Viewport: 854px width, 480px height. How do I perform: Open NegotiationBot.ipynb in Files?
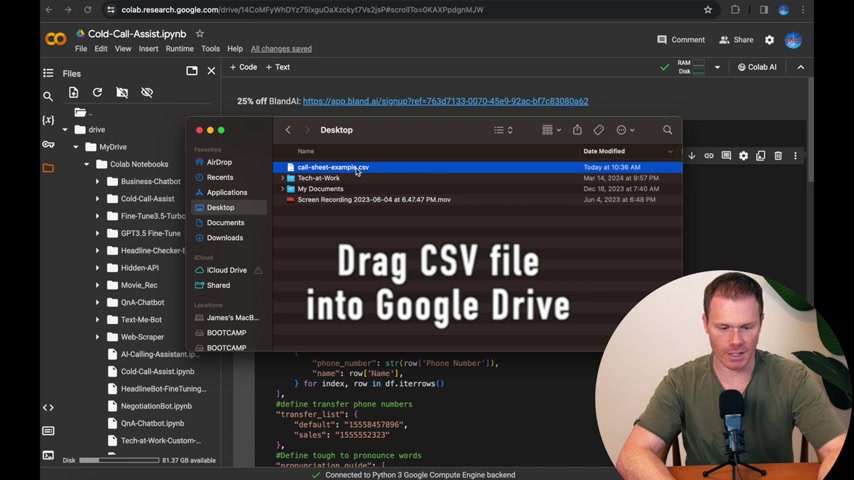click(156, 406)
